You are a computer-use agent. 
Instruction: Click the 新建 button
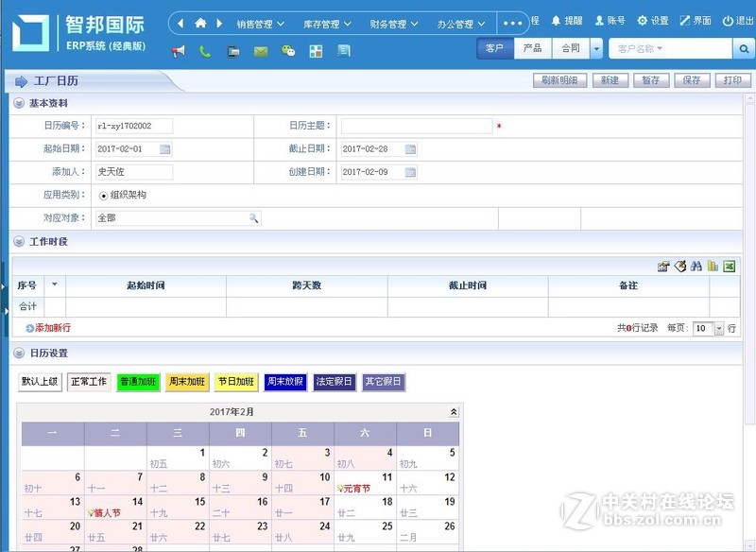coord(610,80)
